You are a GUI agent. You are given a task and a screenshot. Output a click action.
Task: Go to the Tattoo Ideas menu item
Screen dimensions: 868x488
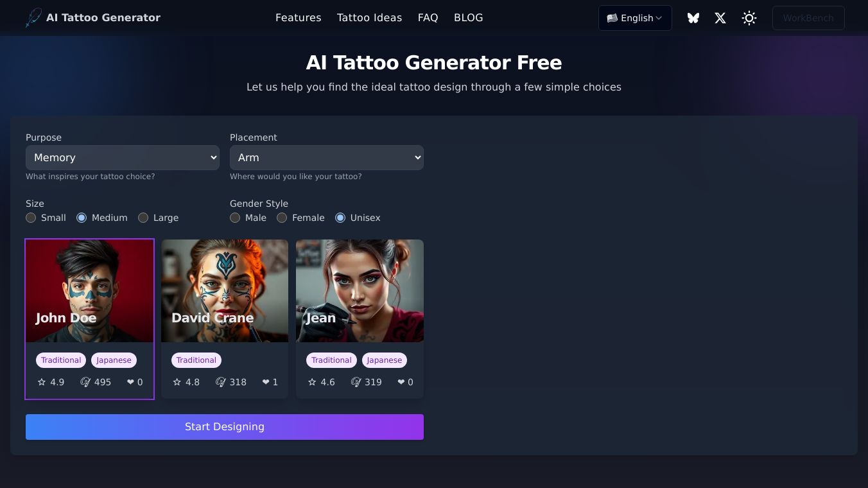[x=369, y=18]
